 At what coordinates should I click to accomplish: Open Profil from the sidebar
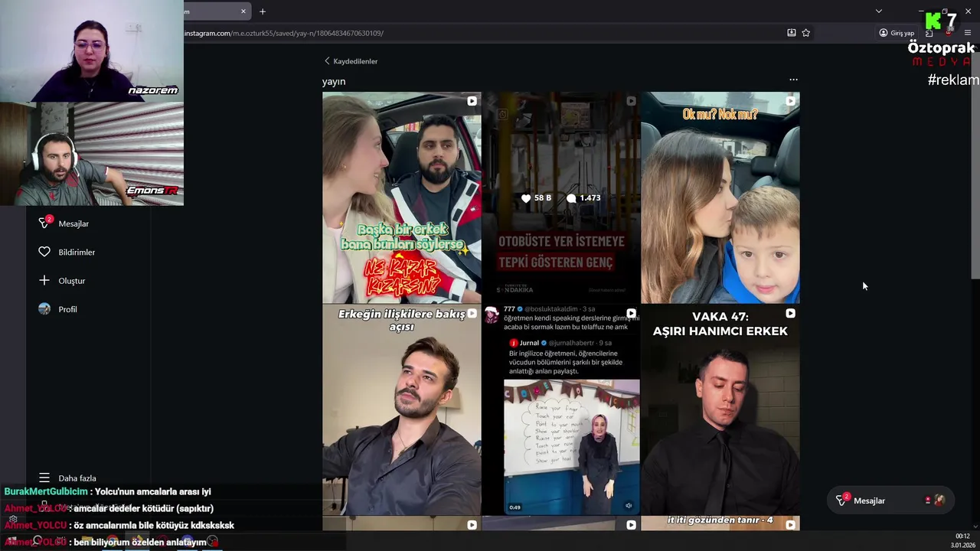tap(67, 309)
